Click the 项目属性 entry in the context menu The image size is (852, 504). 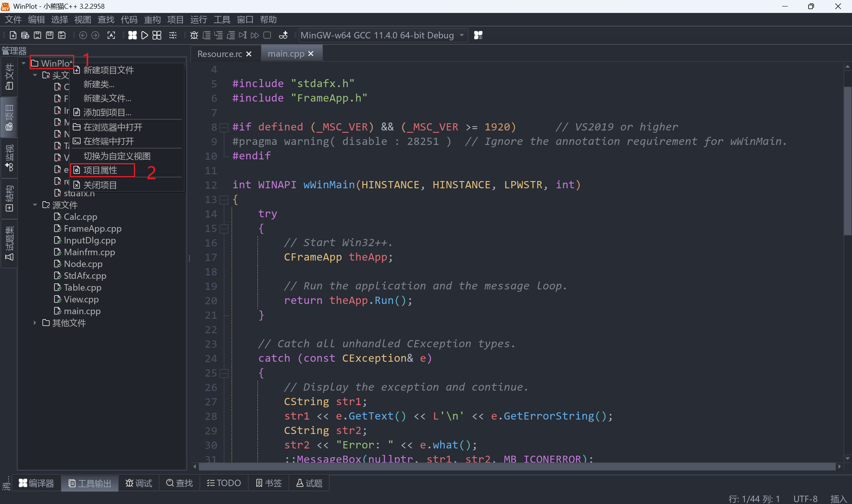coord(102,170)
